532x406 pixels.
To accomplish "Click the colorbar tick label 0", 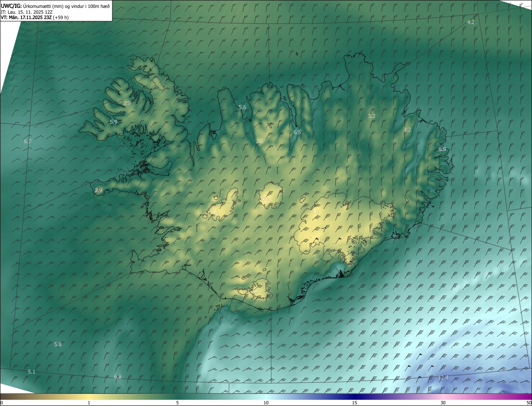I will point(2,403).
